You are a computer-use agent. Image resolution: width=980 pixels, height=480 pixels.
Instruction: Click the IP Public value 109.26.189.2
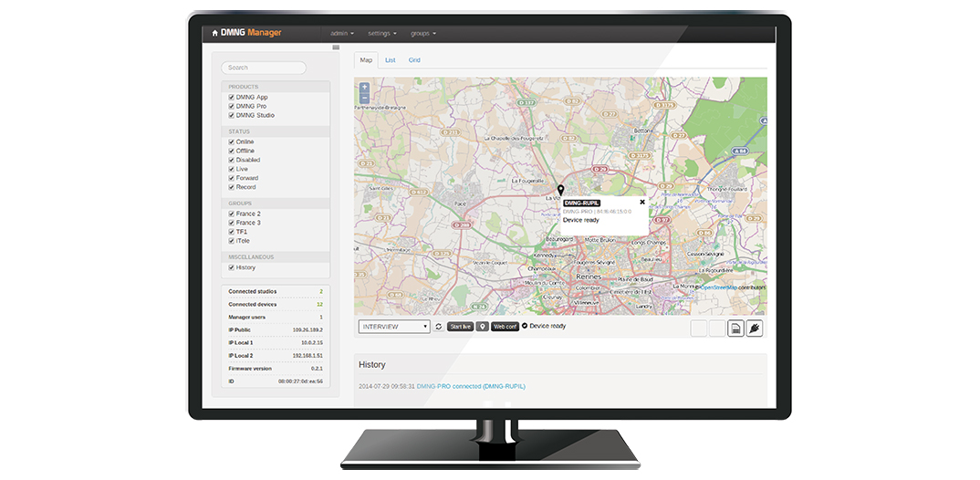[x=308, y=330]
